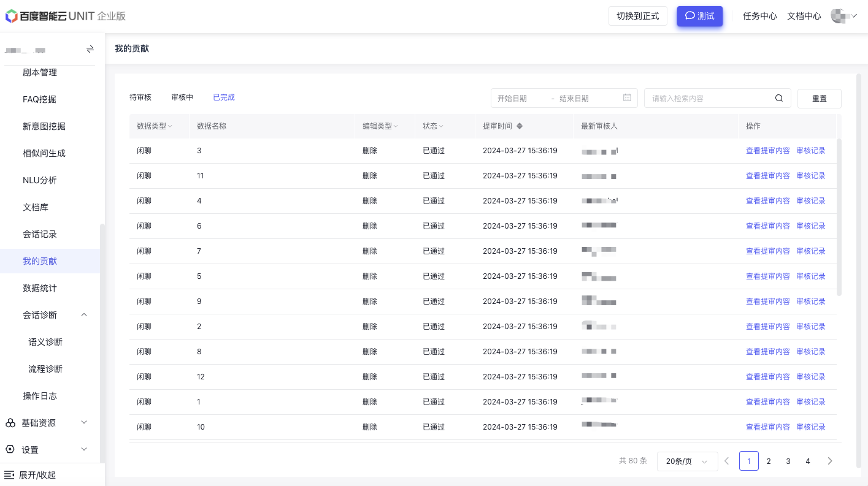
Task: Click the Baidu UNIT logo icon
Action: click(11, 16)
